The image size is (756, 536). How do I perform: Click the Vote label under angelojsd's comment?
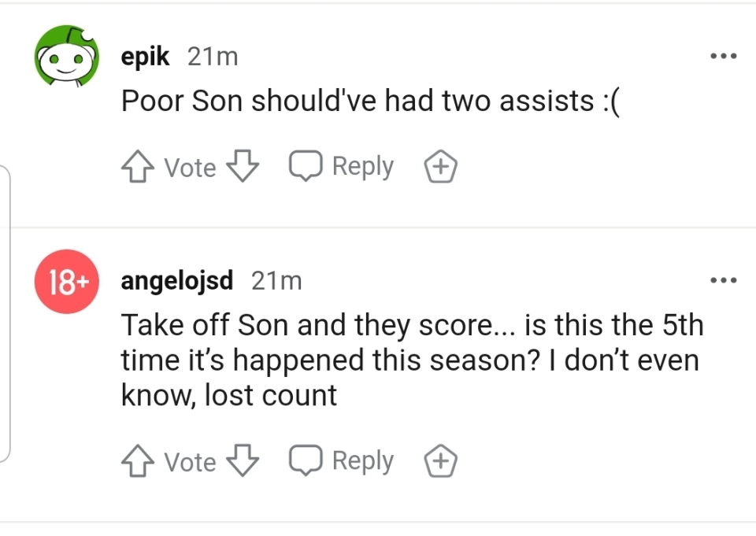click(190, 462)
